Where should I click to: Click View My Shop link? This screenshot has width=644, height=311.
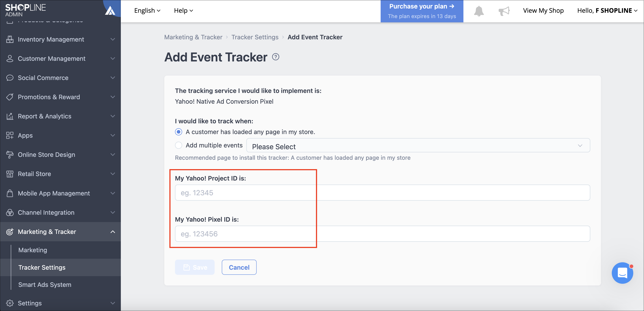tap(543, 11)
